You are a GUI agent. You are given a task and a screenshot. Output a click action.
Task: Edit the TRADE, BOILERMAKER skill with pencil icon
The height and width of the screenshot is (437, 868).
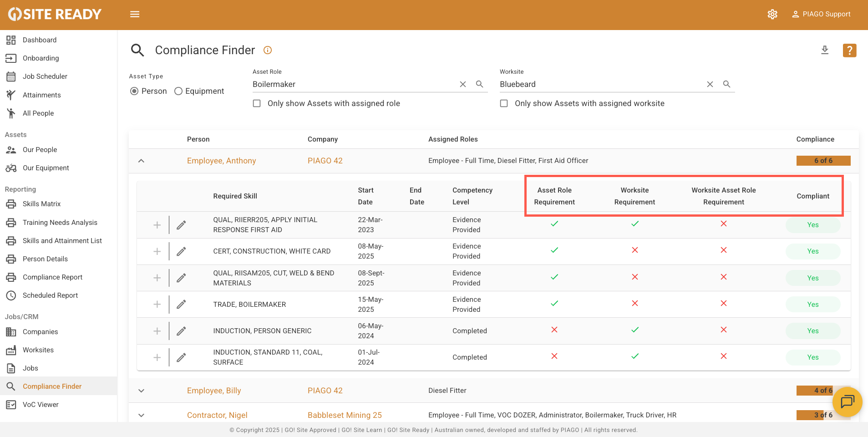pyautogui.click(x=181, y=304)
